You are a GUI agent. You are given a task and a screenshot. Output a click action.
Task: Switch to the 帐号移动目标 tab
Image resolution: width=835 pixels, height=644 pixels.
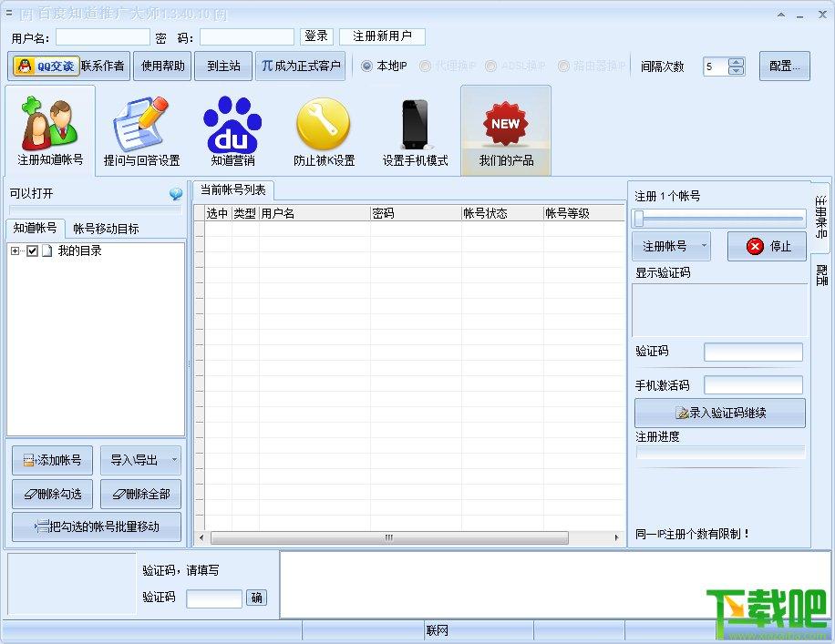coord(106,229)
